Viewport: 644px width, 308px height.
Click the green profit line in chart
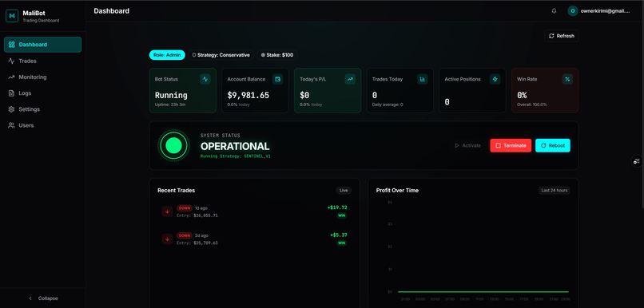coord(483,291)
